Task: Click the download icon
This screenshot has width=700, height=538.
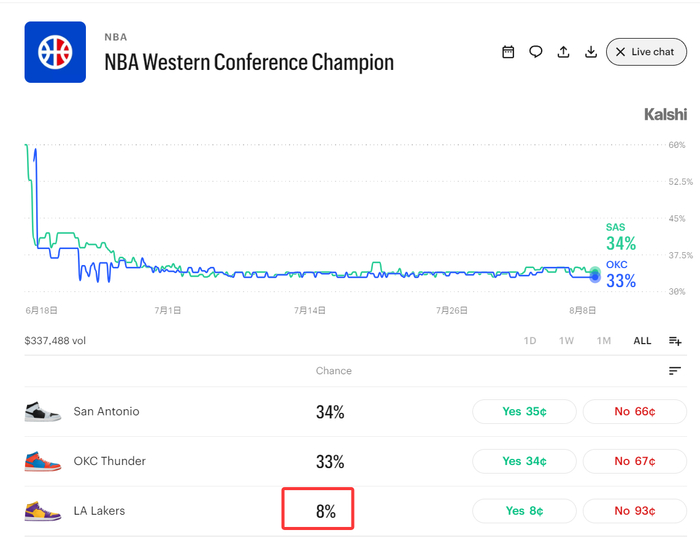Action: (591, 52)
